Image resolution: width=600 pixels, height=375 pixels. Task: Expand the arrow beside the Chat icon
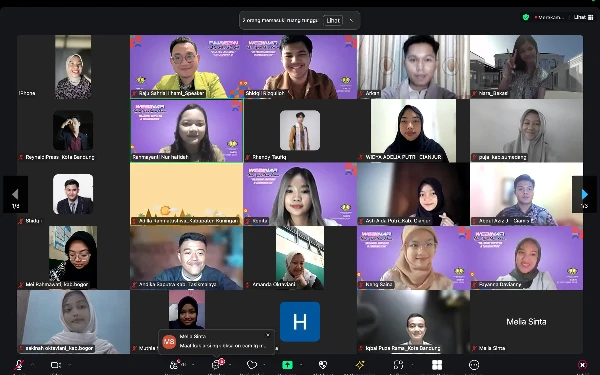[230, 365]
